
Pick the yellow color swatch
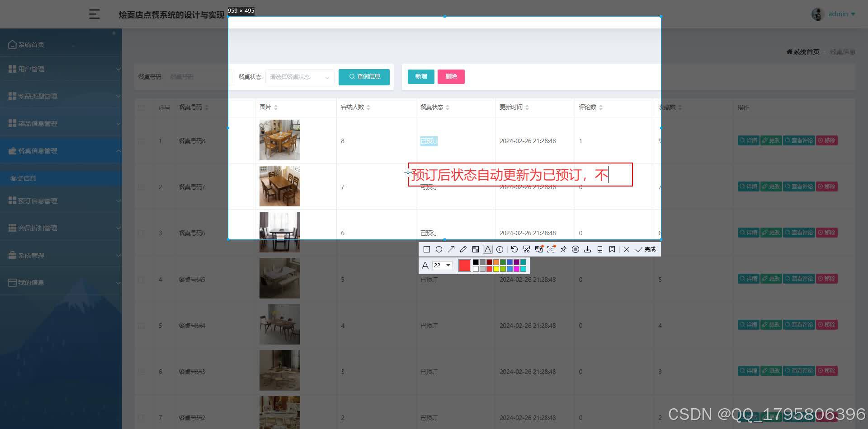(496, 269)
